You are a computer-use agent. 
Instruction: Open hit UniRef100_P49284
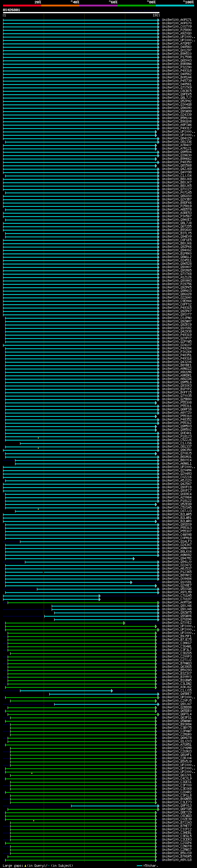(177, 349)
